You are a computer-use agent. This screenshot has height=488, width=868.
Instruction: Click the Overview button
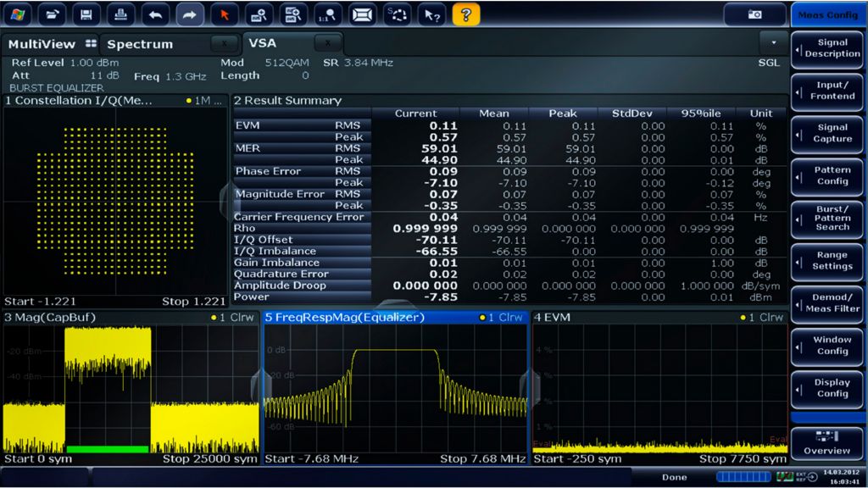click(827, 444)
